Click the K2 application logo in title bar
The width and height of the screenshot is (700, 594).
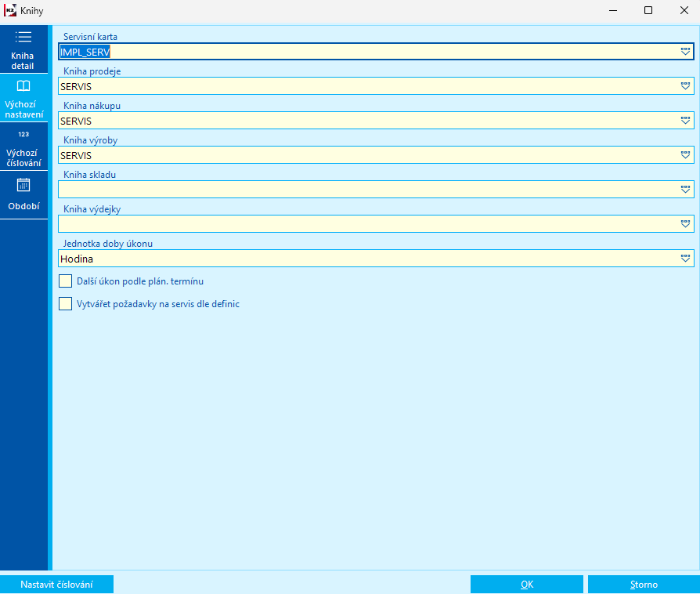point(10,10)
